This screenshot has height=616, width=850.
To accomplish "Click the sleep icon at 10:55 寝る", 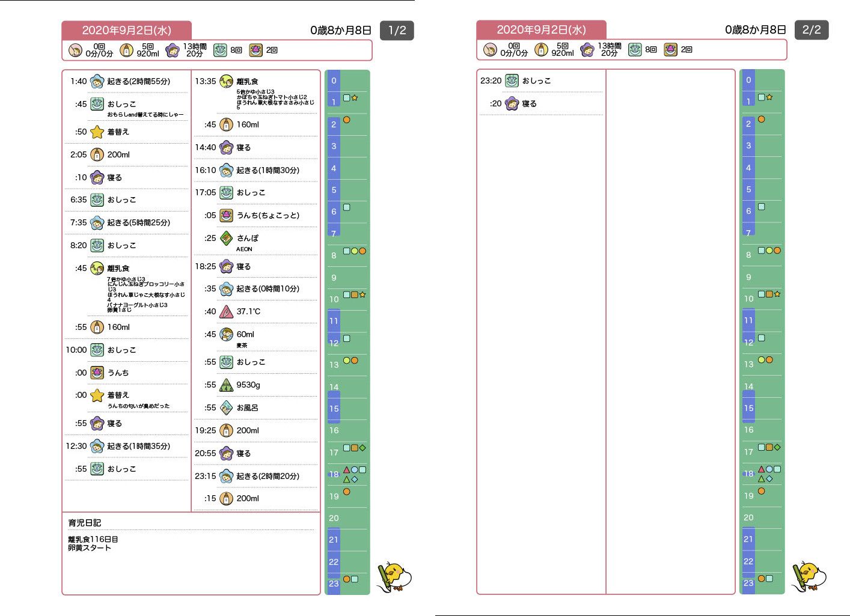I will tap(97, 423).
